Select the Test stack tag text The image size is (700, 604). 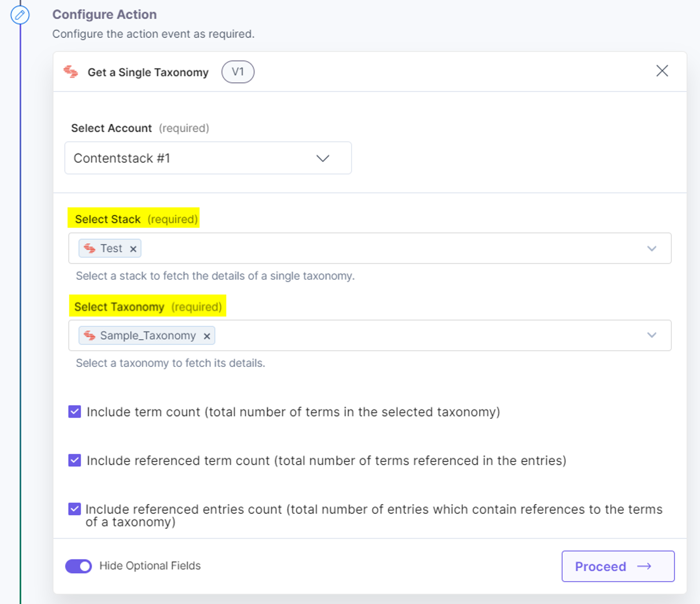point(111,248)
